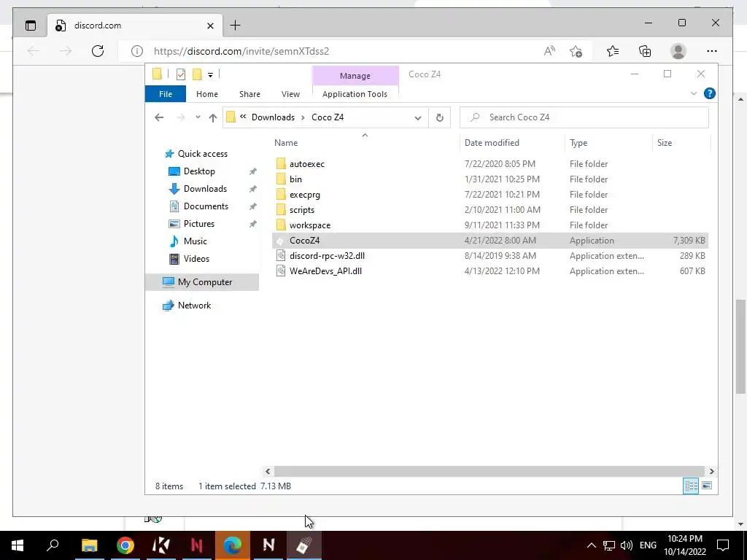This screenshot has height=560, width=747.
Task: Switch to details view layout
Action: 691,486
